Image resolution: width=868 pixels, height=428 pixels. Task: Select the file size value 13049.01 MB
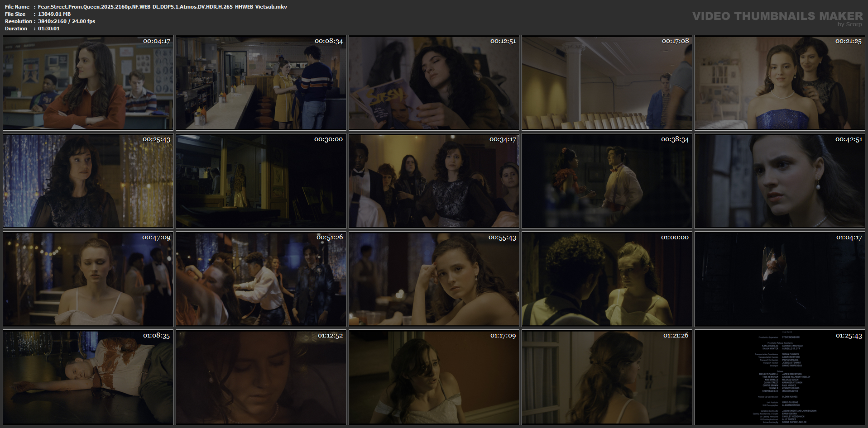tap(54, 14)
